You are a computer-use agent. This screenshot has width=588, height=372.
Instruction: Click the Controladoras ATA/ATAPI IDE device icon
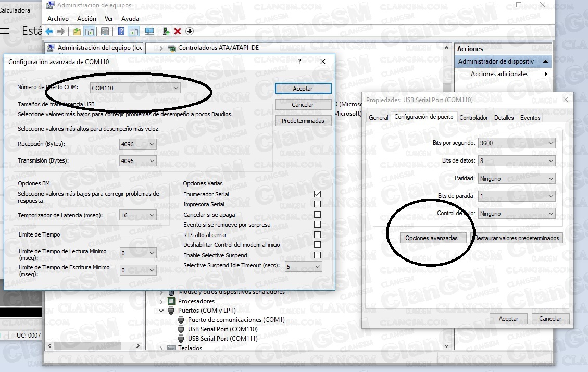pos(172,48)
